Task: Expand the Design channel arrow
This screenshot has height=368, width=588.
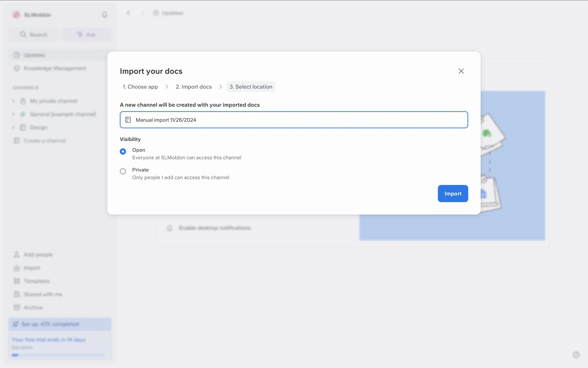Action: [x=13, y=127]
